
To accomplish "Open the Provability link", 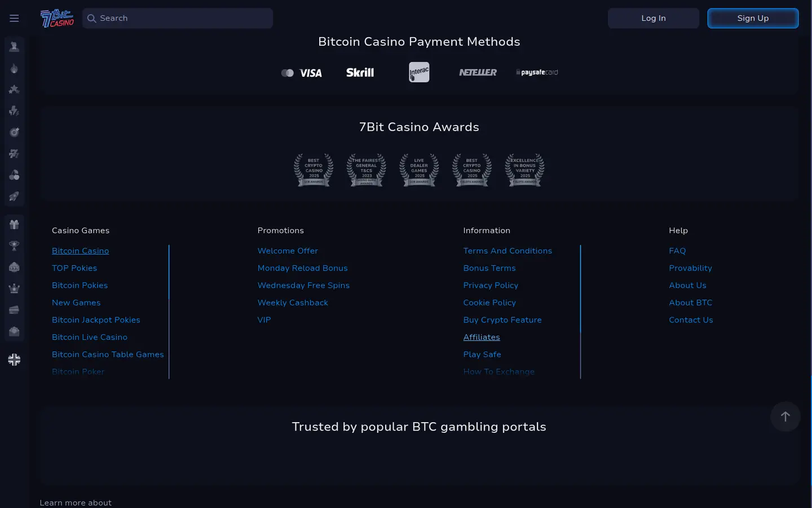I will 690,268.
